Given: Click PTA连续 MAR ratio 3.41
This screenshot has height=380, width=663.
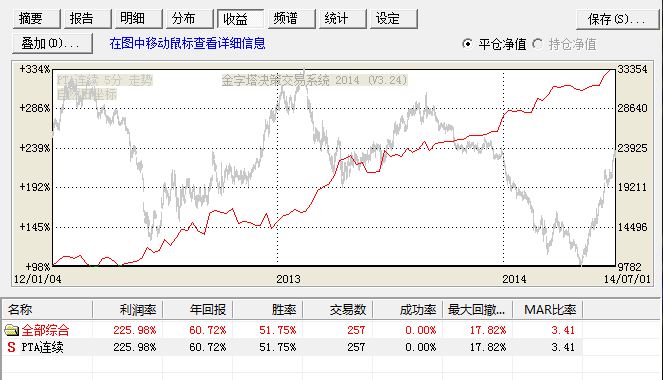Looking at the screenshot, I should coord(563,347).
